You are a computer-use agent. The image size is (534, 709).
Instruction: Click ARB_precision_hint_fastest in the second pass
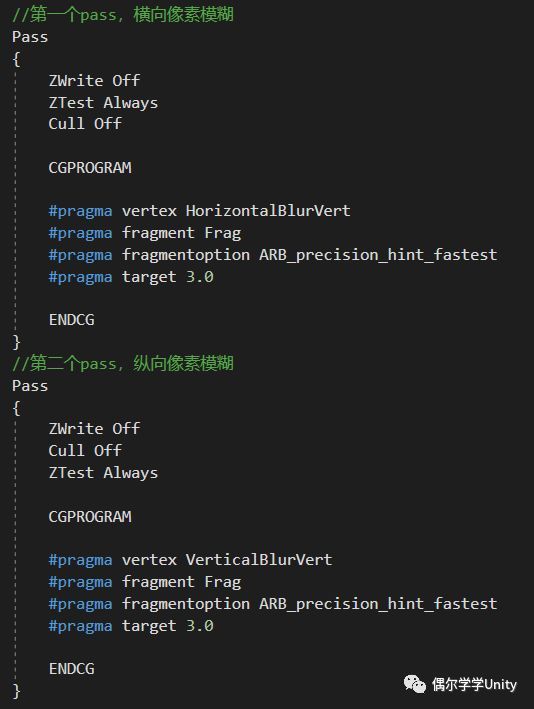(378, 604)
